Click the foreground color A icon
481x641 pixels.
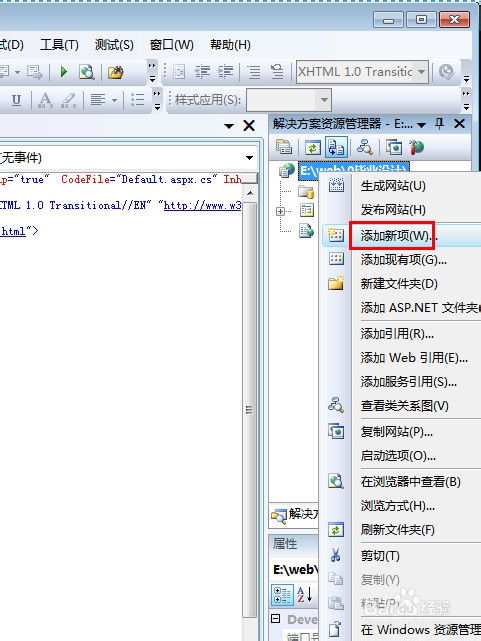45,100
